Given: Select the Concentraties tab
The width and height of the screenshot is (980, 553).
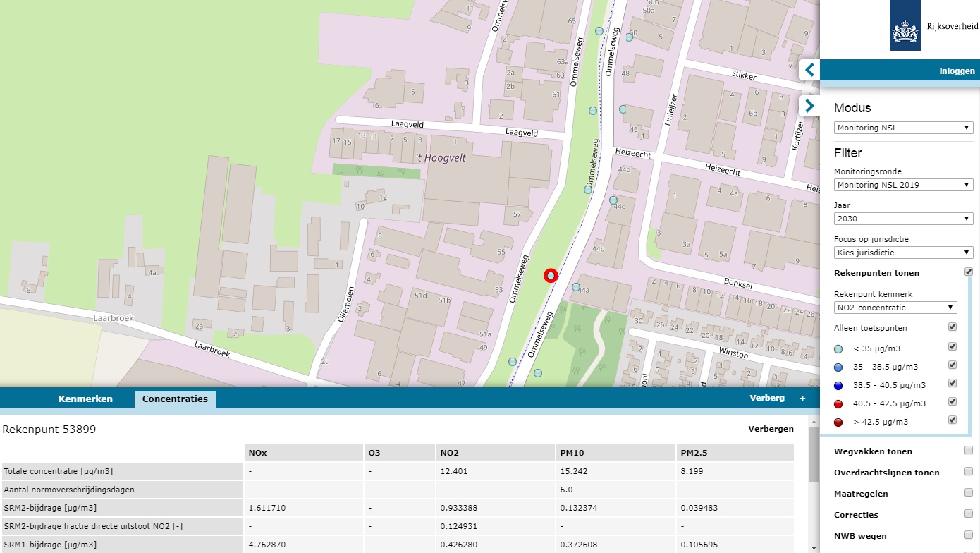Looking at the screenshot, I should 175,399.
